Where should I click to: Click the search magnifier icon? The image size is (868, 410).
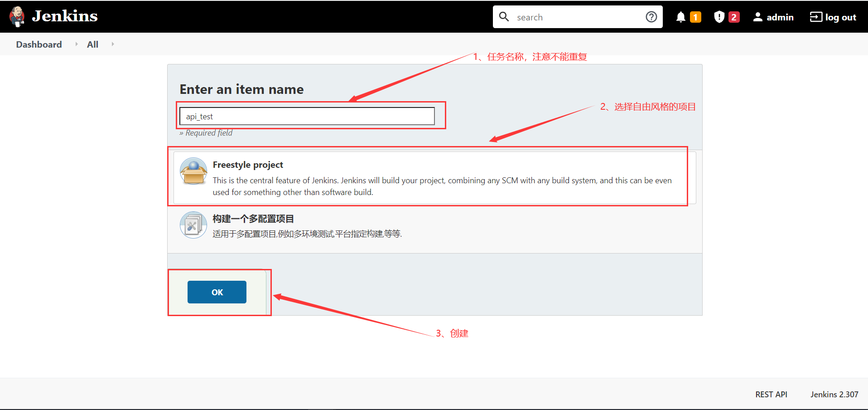point(504,17)
